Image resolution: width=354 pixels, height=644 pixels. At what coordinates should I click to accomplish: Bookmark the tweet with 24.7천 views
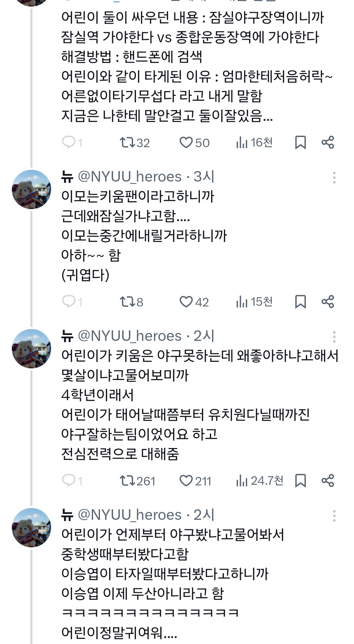point(300,481)
